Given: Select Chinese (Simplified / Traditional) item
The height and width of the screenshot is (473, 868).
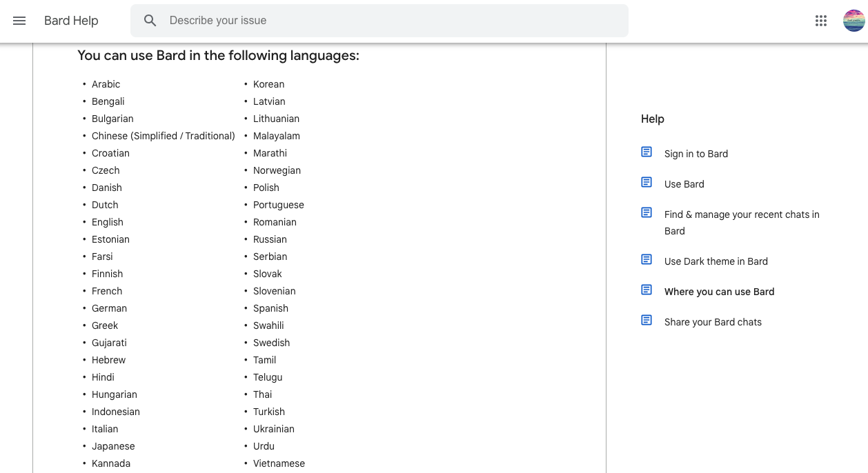Looking at the screenshot, I should pos(164,136).
